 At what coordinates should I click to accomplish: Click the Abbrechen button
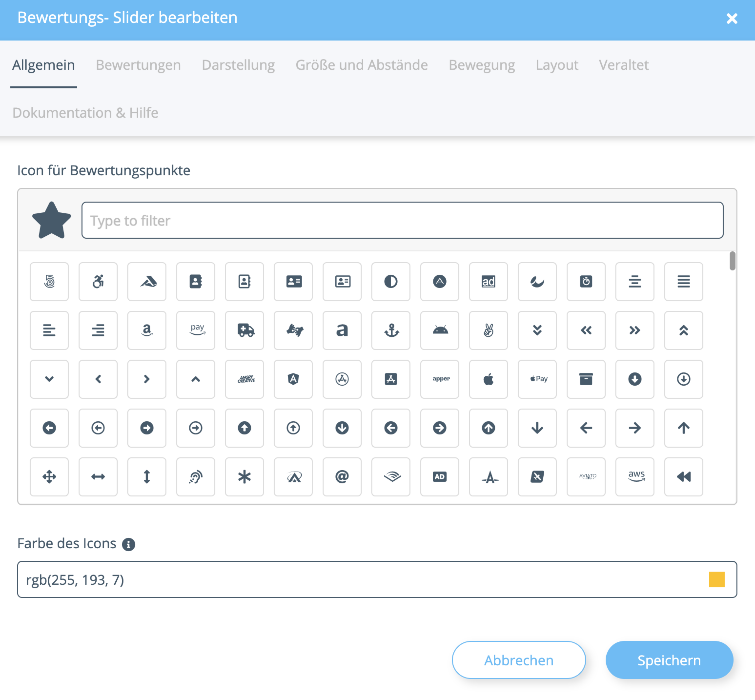pos(519,660)
